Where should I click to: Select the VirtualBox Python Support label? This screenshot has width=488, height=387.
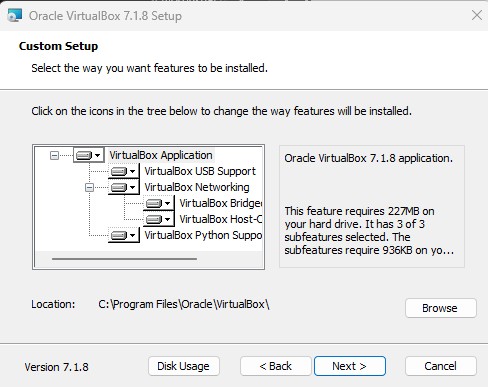click(203, 235)
